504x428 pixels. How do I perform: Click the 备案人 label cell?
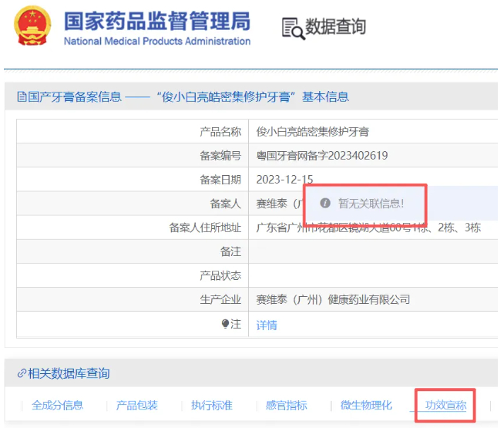tap(133, 204)
